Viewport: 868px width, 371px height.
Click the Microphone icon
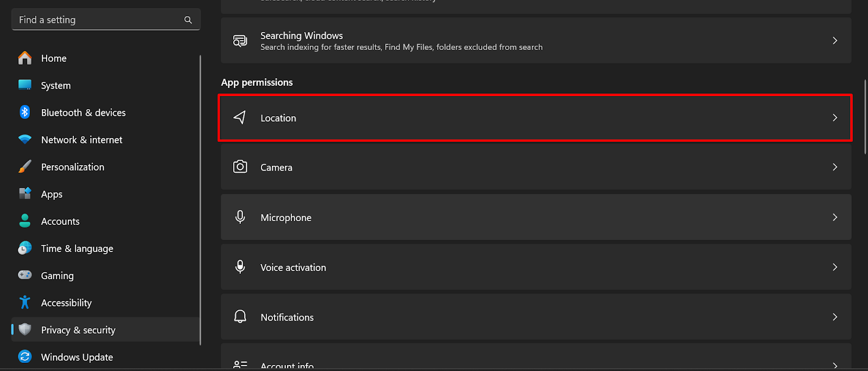pos(240,217)
